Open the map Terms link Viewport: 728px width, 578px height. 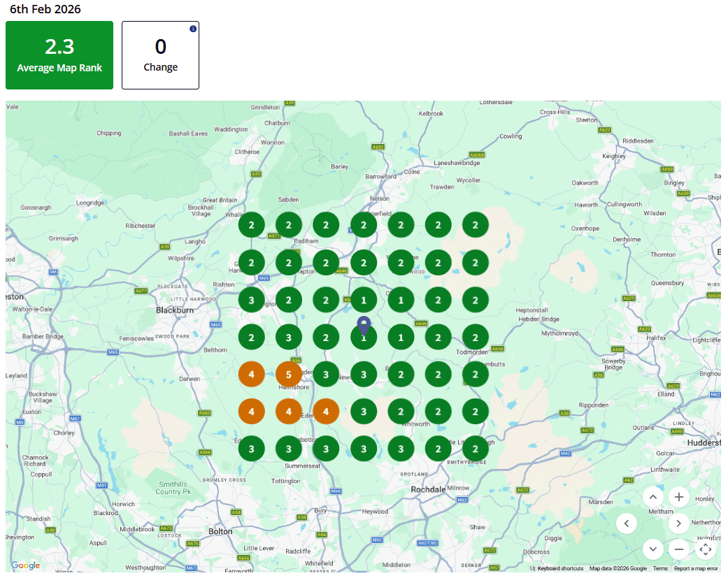[660, 569]
